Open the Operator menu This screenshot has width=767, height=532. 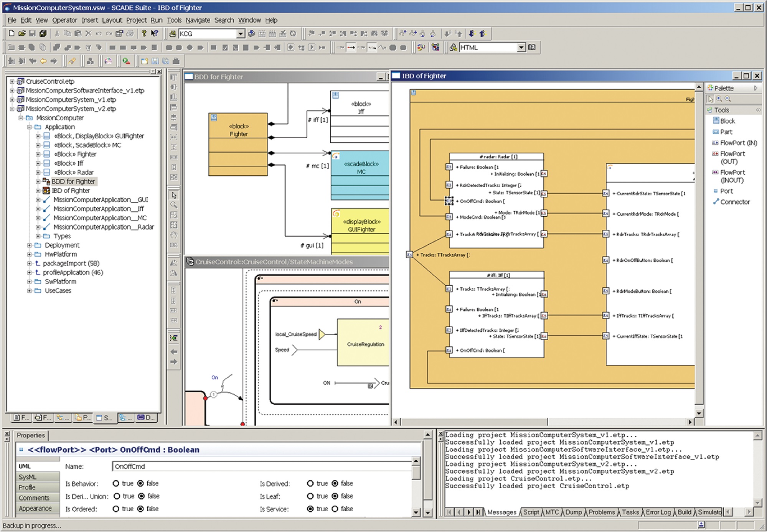point(65,20)
